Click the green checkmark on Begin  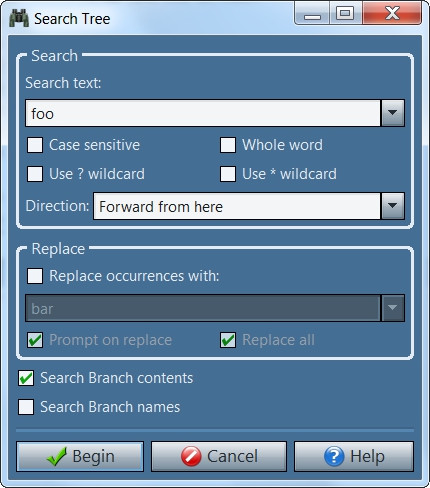tap(57, 456)
